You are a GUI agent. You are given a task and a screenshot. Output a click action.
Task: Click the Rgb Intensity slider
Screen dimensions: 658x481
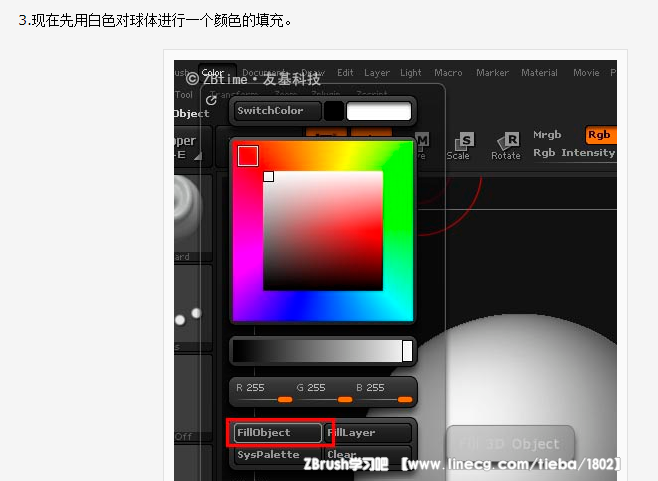[574, 153]
